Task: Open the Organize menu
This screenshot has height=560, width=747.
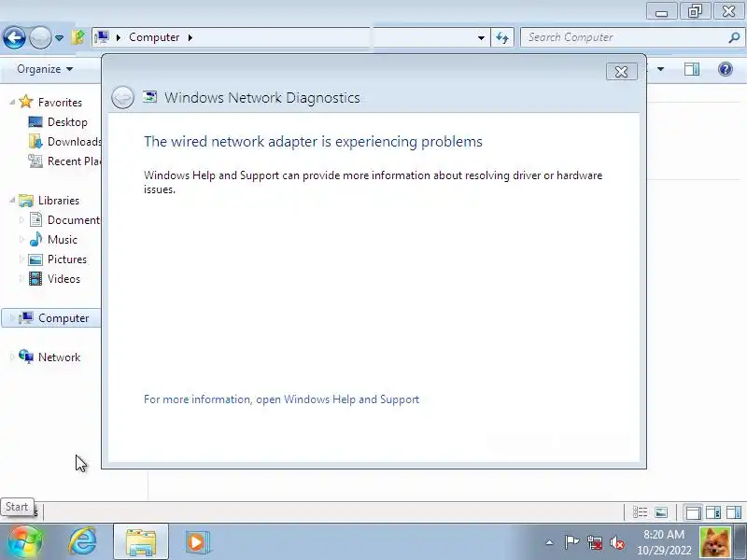Action: [x=45, y=69]
